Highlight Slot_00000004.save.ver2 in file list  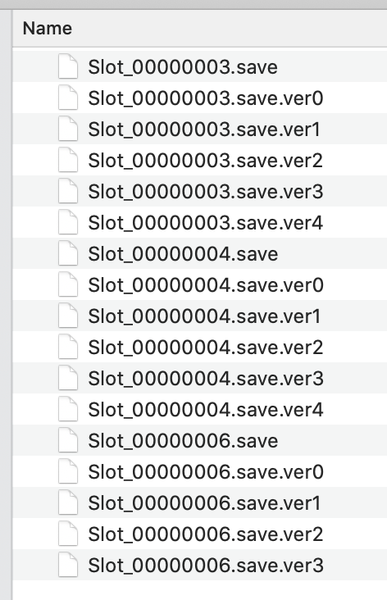click(x=206, y=347)
